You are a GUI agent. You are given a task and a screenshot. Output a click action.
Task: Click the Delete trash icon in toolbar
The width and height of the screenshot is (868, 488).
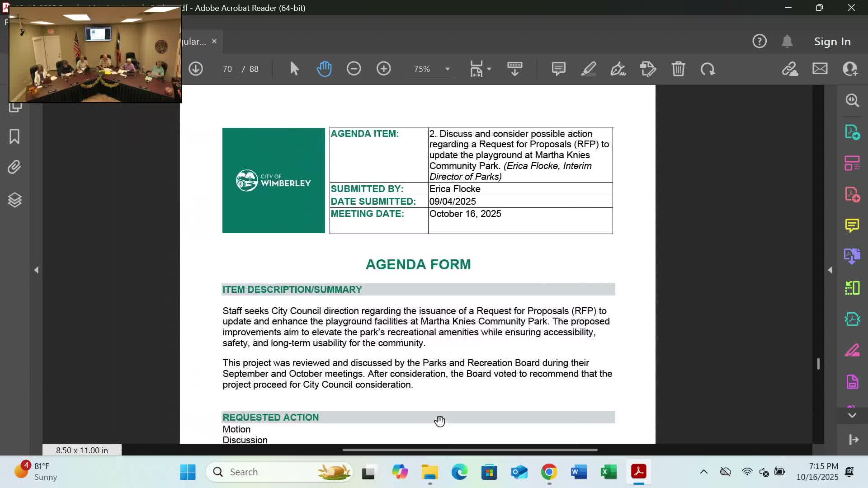coord(678,69)
